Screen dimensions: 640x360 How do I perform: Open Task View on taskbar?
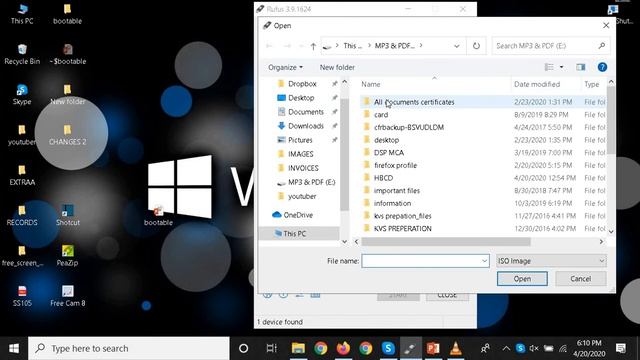point(271,348)
